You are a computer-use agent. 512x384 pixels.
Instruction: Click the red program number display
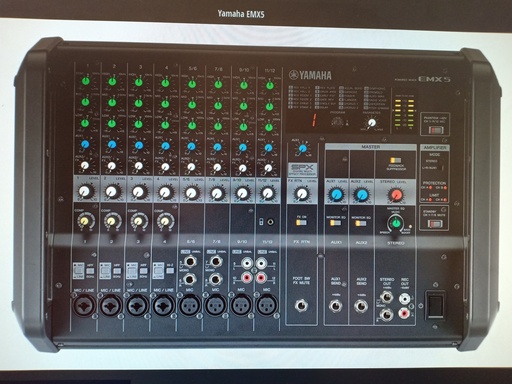313,120
